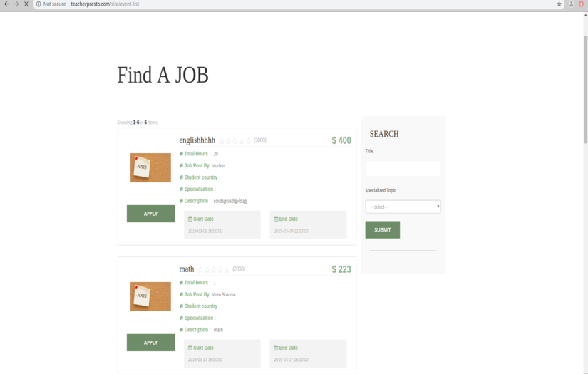
Task: Click star rating of englishhhhh job
Action: [x=235, y=141]
